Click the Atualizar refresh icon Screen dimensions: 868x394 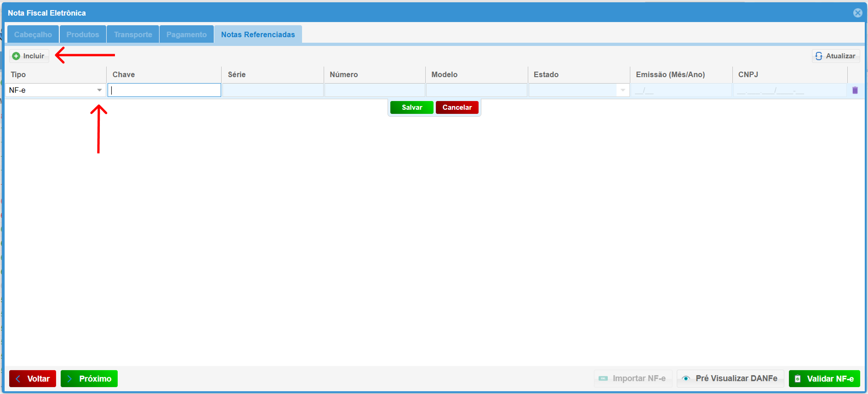click(819, 56)
